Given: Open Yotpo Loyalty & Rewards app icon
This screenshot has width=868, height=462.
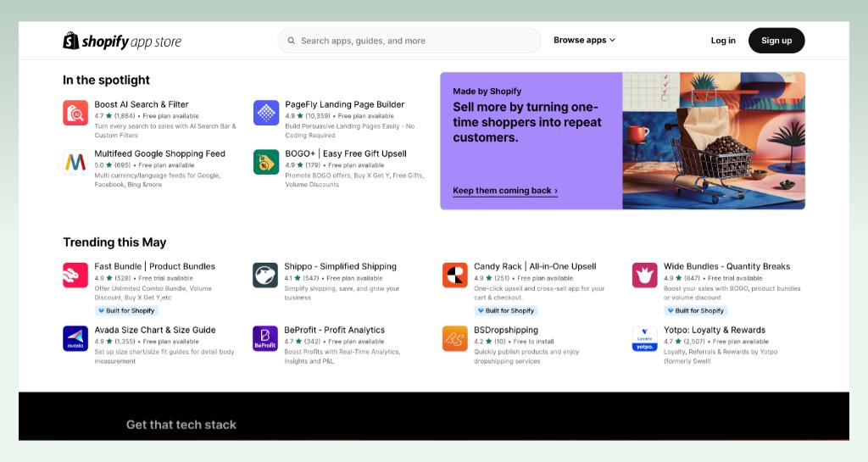Looking at the screenshot, I should point(645,338).
